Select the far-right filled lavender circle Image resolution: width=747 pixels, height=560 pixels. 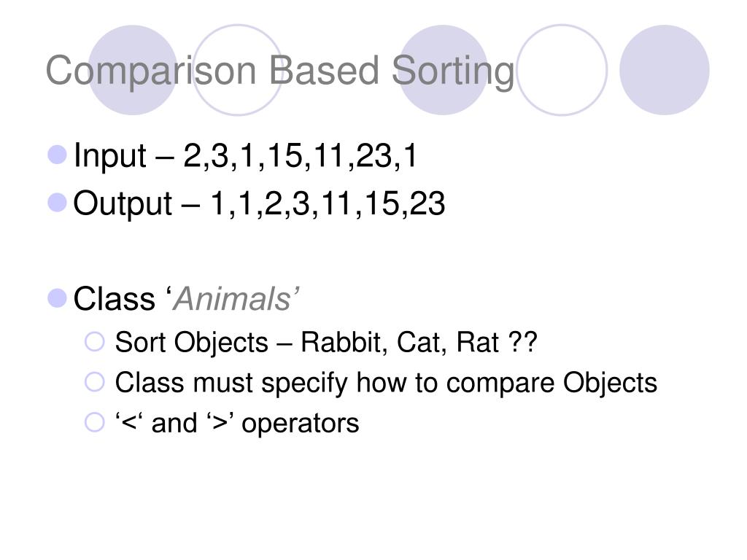(x=664, y=70)
